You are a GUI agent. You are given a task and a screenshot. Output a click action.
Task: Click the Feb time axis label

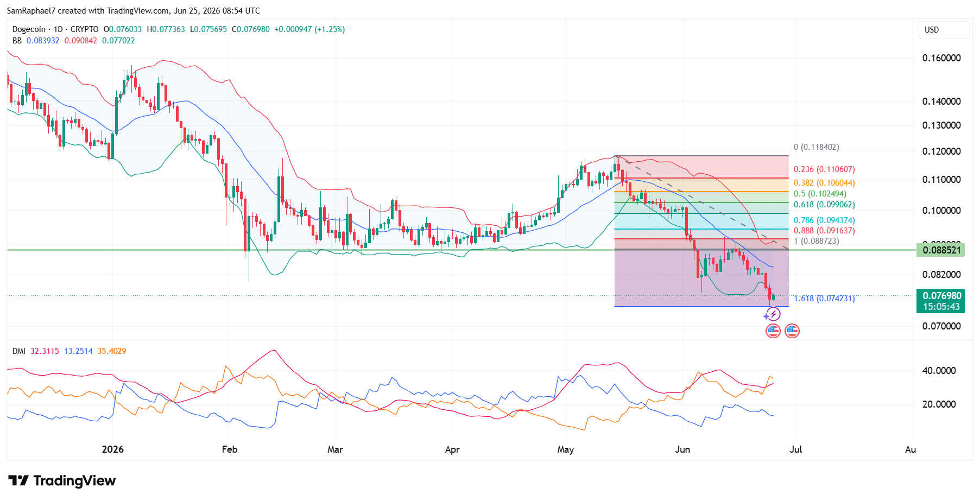click(230, 449)
